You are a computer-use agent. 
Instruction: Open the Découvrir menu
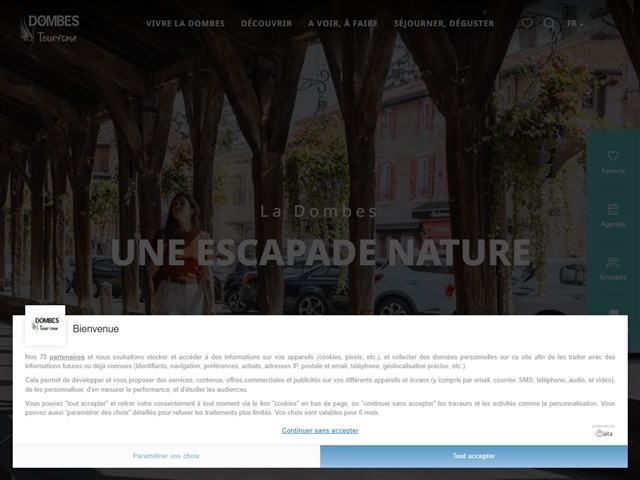click(267, 24)
